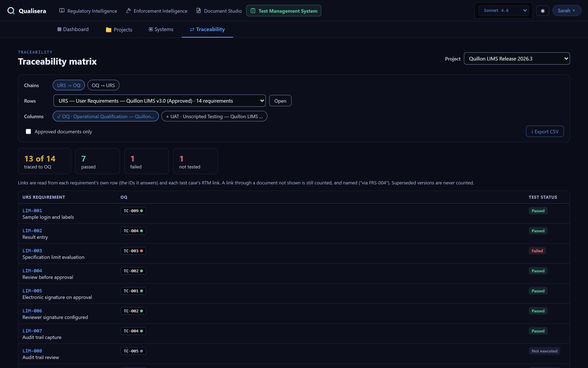This screenshot has height=368, width=588.
Task: Click the Test Management System clipboard icon
Action: coord(253,11)
